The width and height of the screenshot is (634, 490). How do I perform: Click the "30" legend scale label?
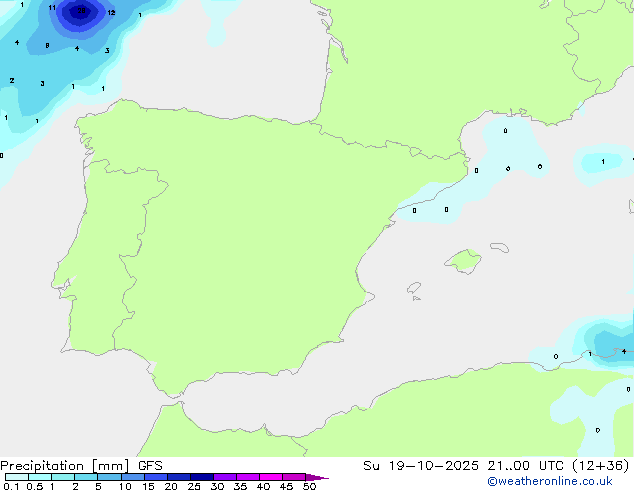point(217,486)
